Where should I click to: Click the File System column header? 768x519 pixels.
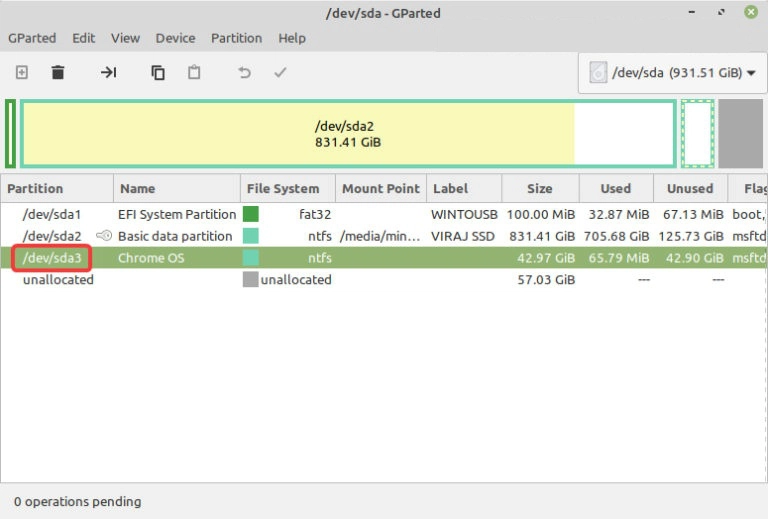coord(283,188)
